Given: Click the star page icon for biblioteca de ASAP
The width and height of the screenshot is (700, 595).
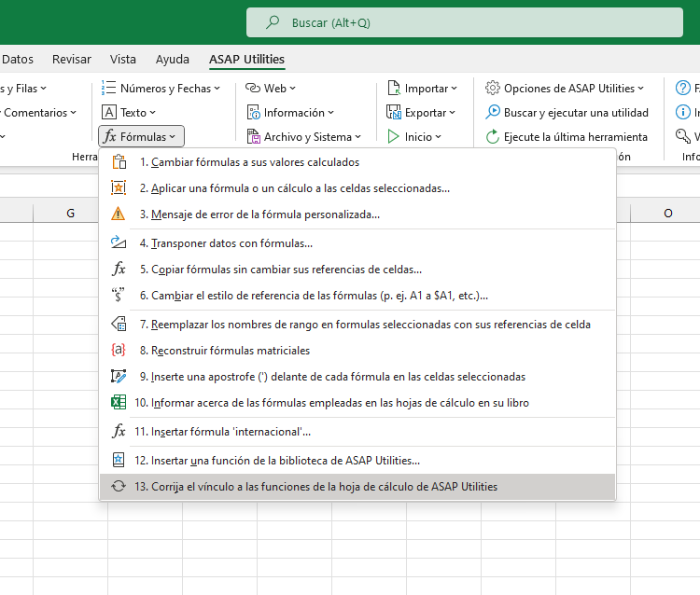Looking at the screenshot, I should tap(119, 460).
